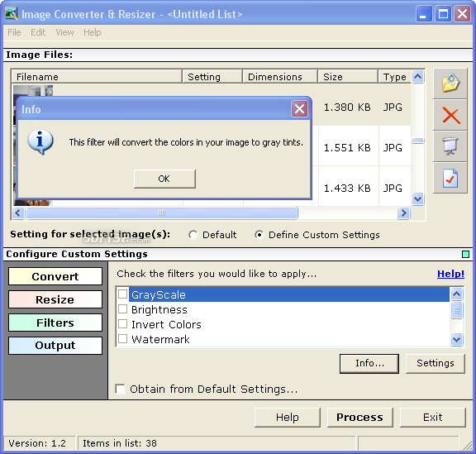Click the blue info bubble icon in dialog
Image resolution: width=476 pixels, height=454 pixels.
coord(40,142)
